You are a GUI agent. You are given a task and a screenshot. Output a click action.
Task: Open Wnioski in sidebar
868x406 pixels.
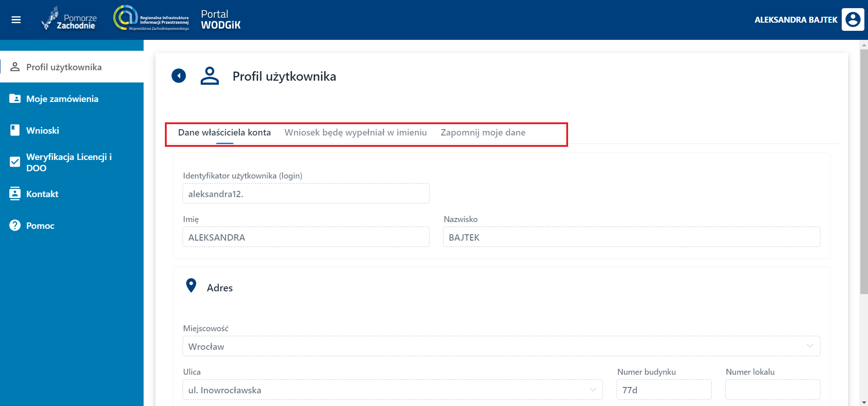[x=72, y=130]
